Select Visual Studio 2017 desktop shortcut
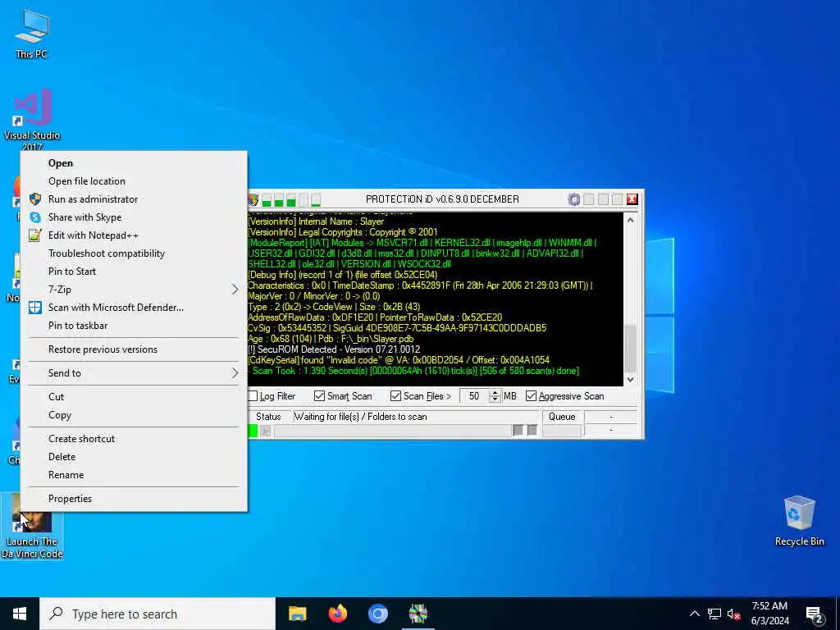Image resolution: width=840 pixels, height=630 pixels. [32, 121]
